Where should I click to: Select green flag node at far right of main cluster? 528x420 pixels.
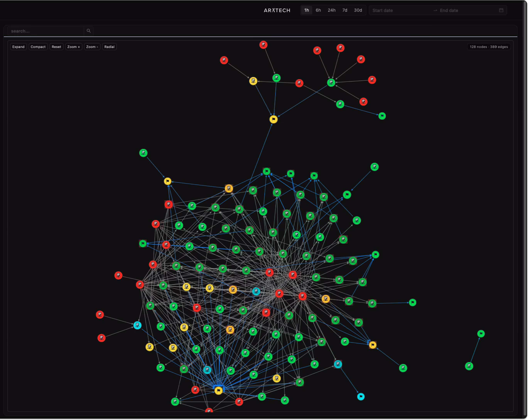click(413, 303)
